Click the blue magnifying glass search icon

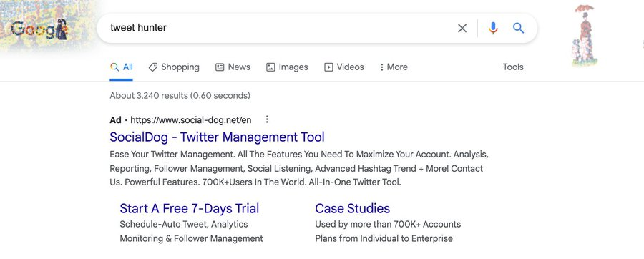(x=518, y=28)
